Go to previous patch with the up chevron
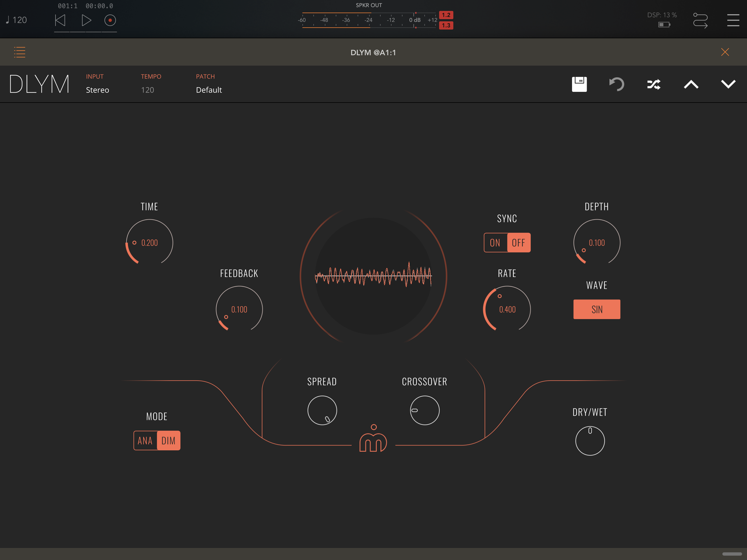Viewport: 747px width, 560px height. (691, 84)
